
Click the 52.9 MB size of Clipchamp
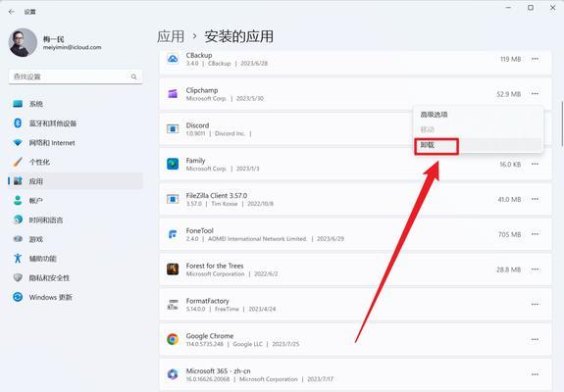(x=509, y=94)
